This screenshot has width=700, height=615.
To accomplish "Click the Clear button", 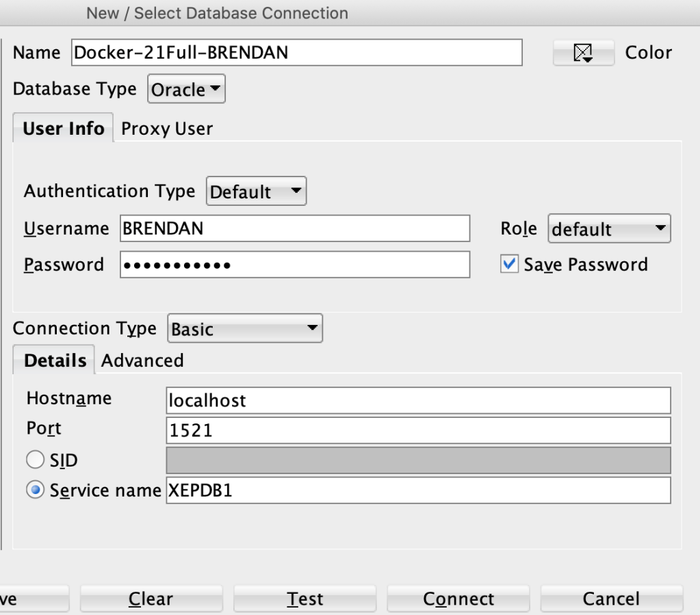I will [151, 599].
